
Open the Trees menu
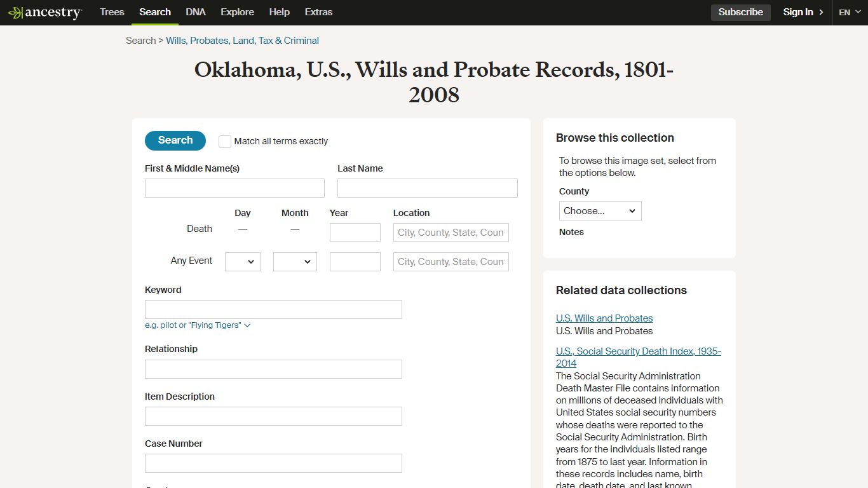pos(112,12)
